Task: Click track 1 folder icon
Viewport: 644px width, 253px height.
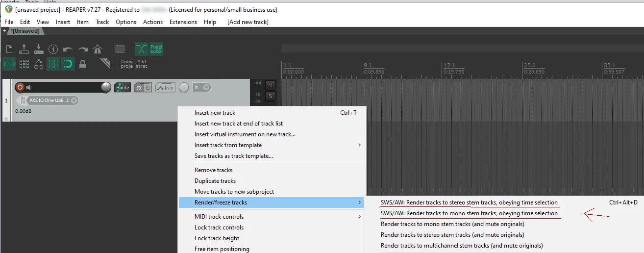Action: tap(6, 119)
